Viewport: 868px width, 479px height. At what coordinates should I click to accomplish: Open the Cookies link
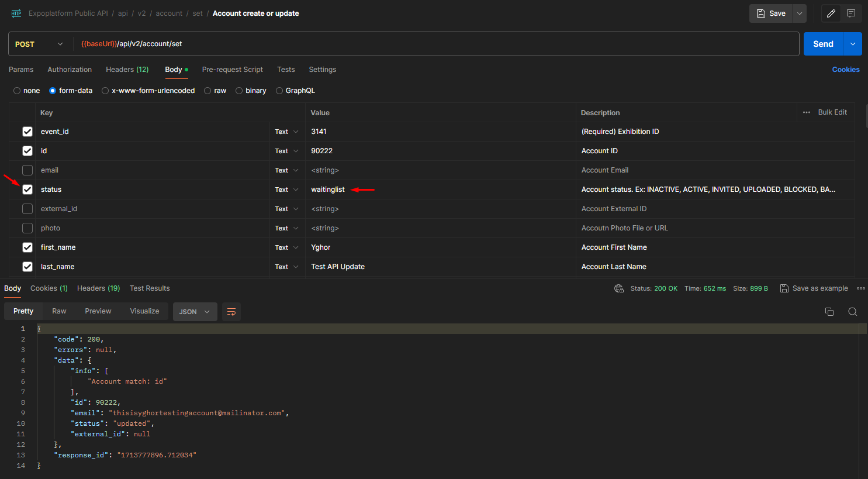point(845,70)
